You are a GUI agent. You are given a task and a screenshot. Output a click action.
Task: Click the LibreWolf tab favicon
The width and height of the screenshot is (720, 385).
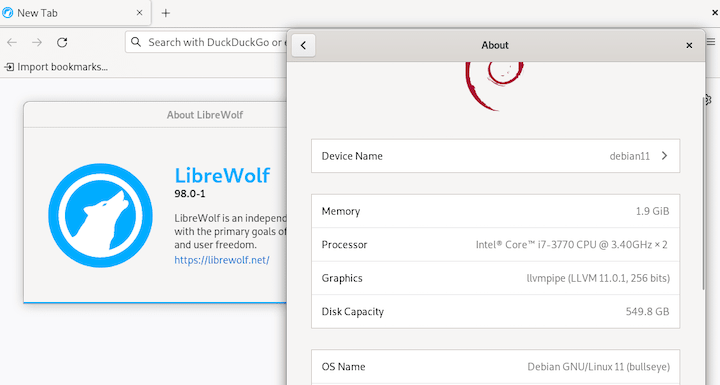(8, 13)
